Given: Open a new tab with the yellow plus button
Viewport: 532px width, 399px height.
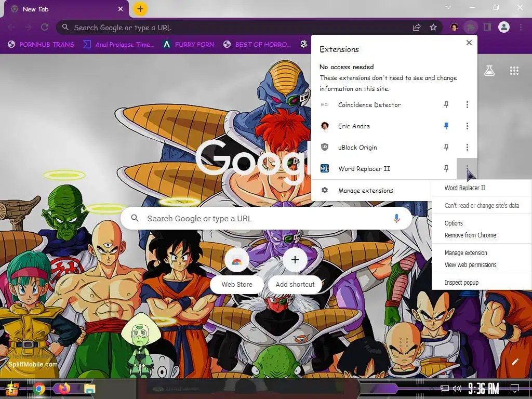Looking at the screenshot, I should click(x=140, y=9).
